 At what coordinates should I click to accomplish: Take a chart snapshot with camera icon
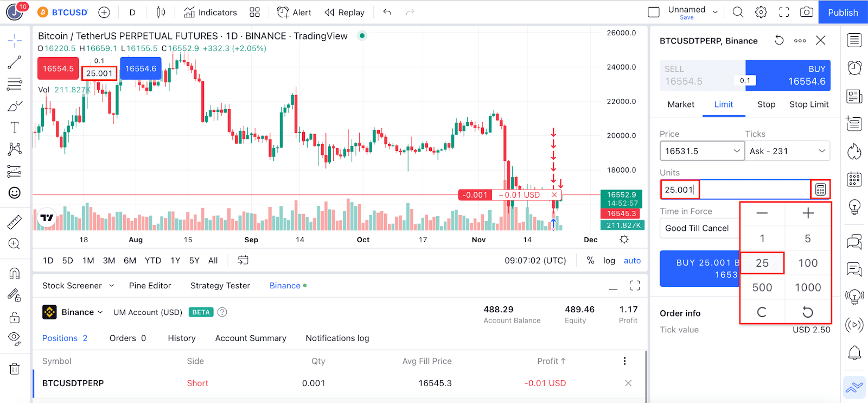click(807, 12)
